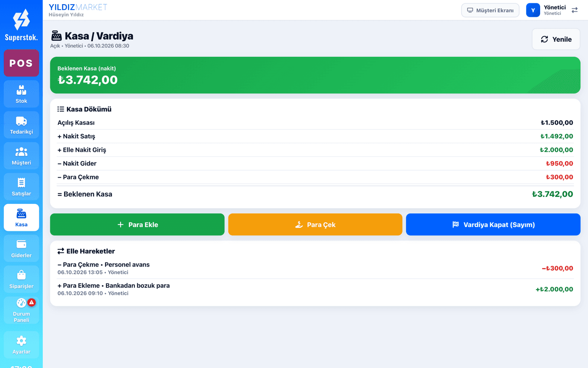
Task: Click the +₺2.000,00 movement amount
Action: pyautogui.click(x=554, y=289)
